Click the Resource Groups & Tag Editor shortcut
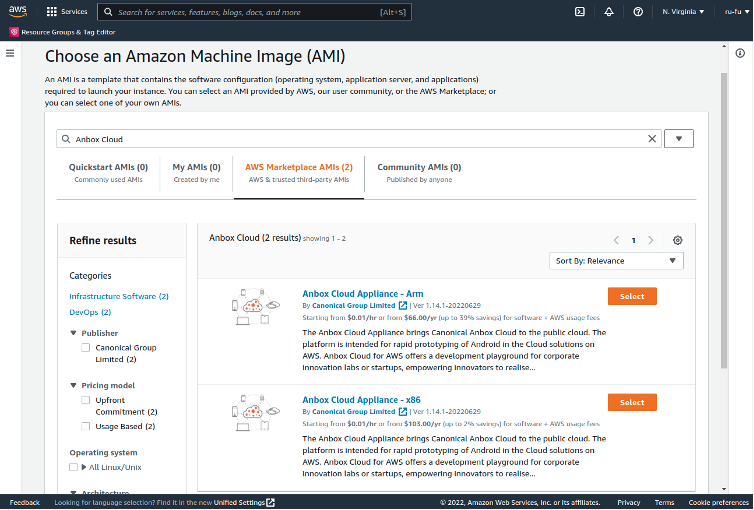The width and height of the screenshot is (754, 510). (63, 32)
